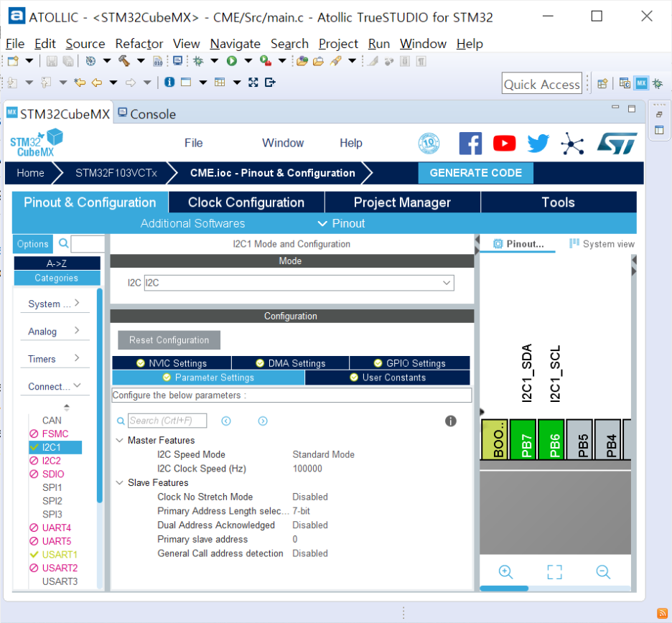
Task: Click the build configuration gear icon
Action: pyautogui.click(x=90, y=61)
